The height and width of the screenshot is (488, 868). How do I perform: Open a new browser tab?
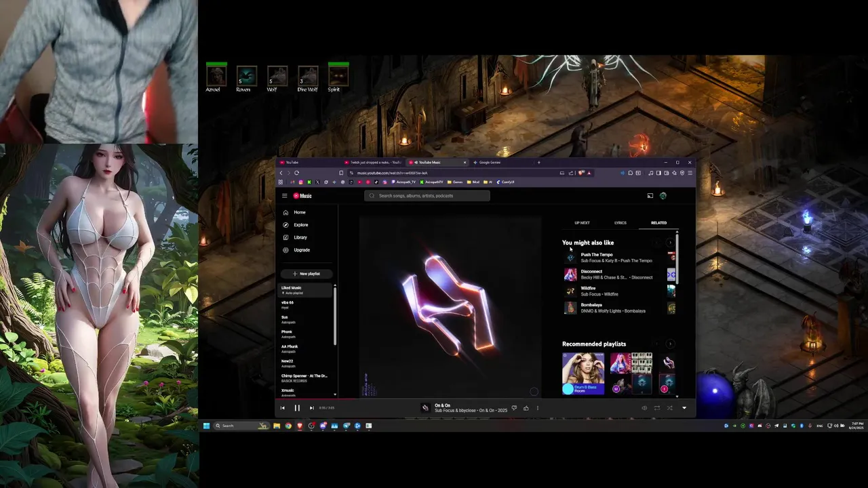539,163
